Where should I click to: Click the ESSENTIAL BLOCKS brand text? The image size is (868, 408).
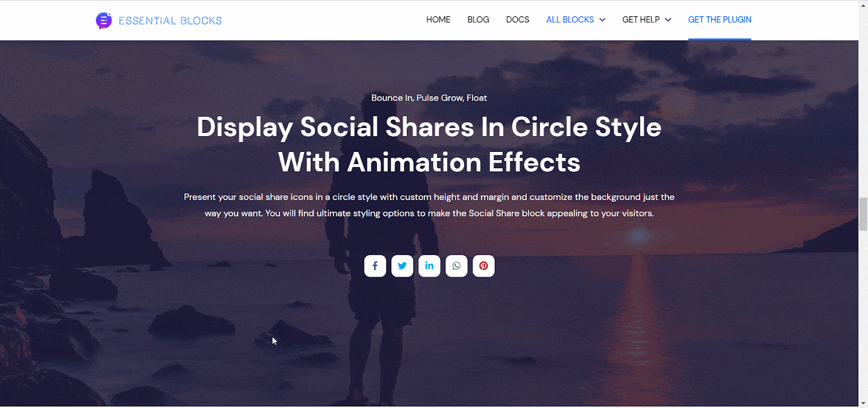[x=170, y=21]
